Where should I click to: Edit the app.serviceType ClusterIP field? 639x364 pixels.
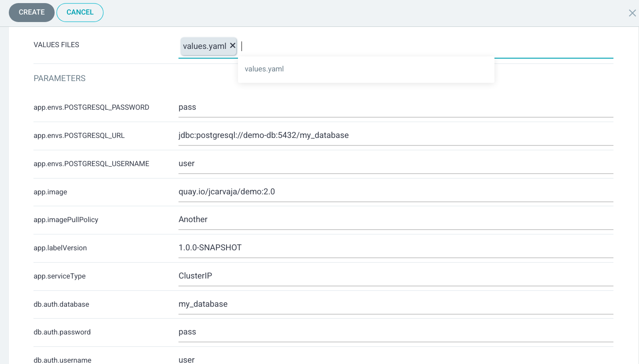[x=396, y=276]
